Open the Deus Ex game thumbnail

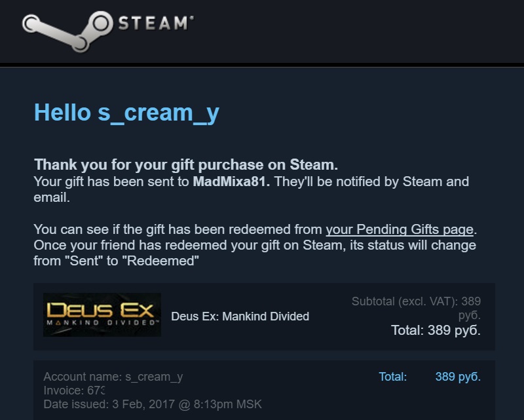point(102,315)
